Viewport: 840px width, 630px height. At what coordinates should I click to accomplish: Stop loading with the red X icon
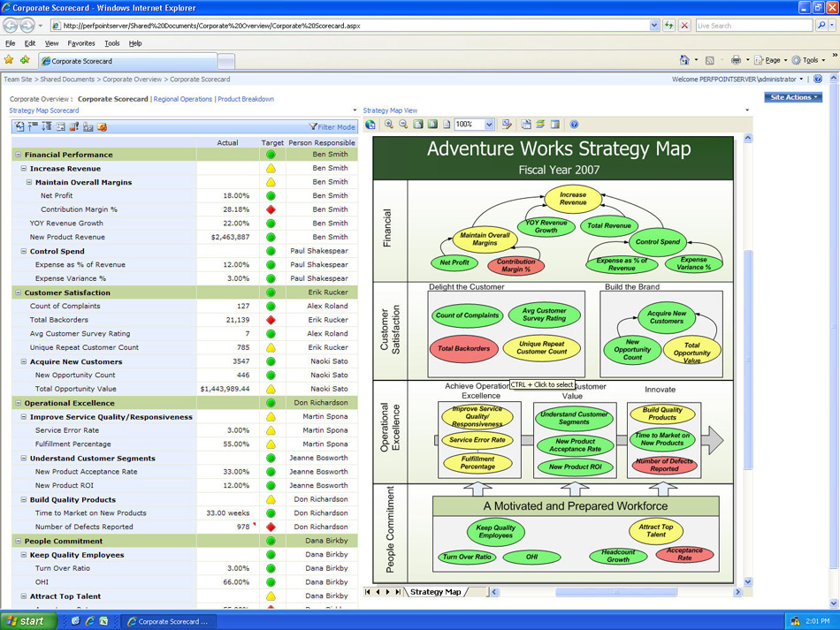tap(684, 25)
